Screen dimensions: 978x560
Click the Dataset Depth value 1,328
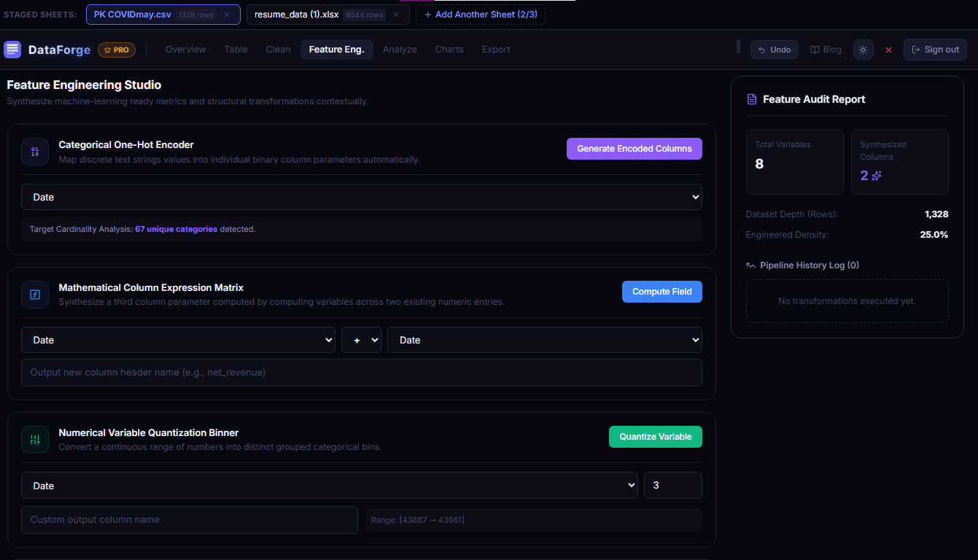click(936, 214)
